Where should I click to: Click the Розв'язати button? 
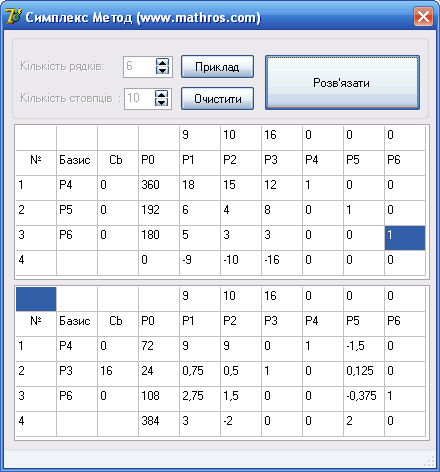click(342, 82)
